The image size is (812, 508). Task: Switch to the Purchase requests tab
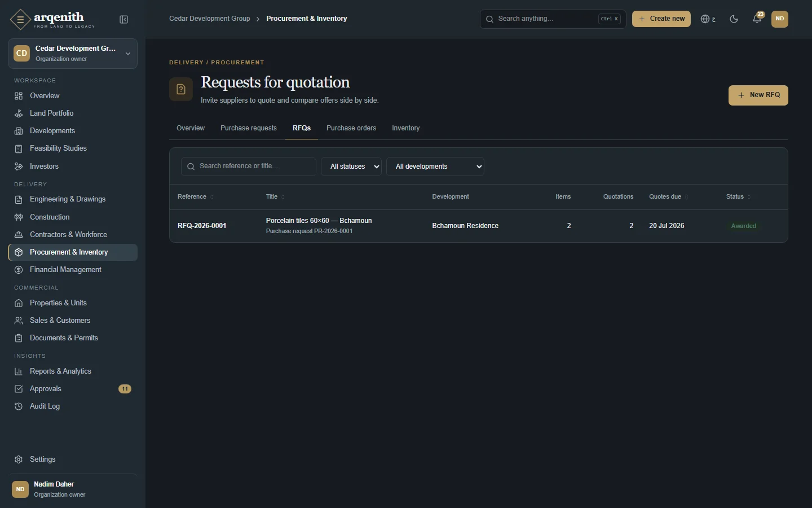[x=249, y=128]
